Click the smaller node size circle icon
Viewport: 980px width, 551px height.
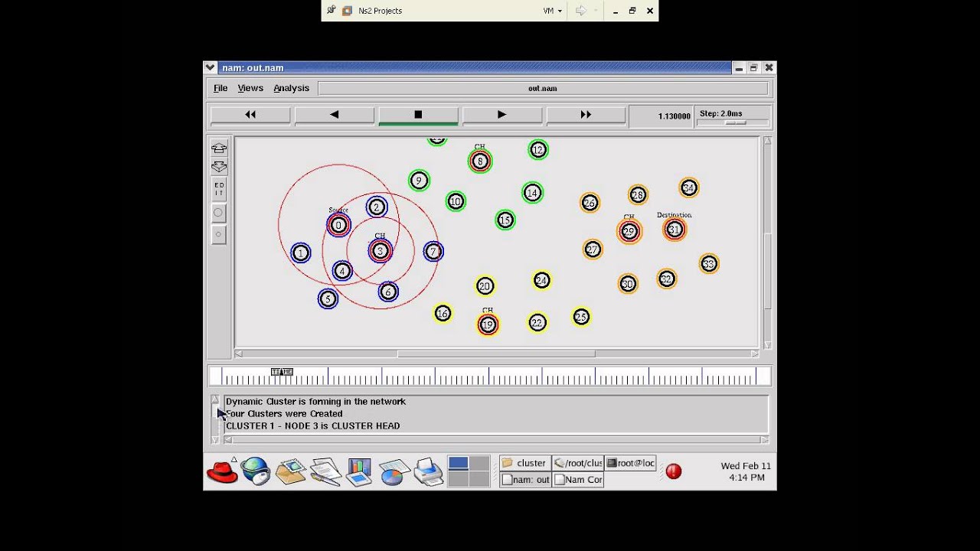(x=219, y=235)
